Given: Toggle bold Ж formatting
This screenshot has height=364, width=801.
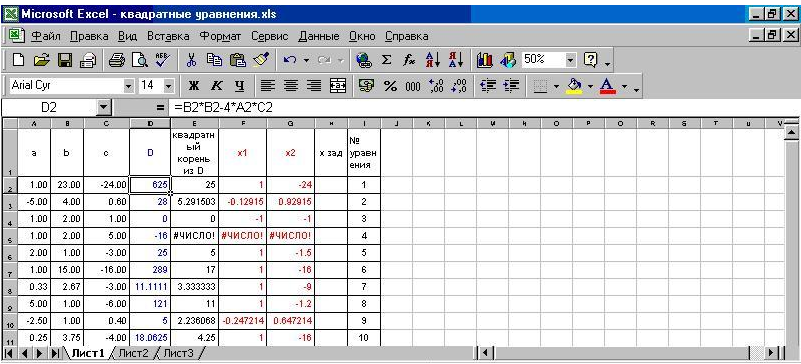Looking at the screenshot, I should coord(194,86).
